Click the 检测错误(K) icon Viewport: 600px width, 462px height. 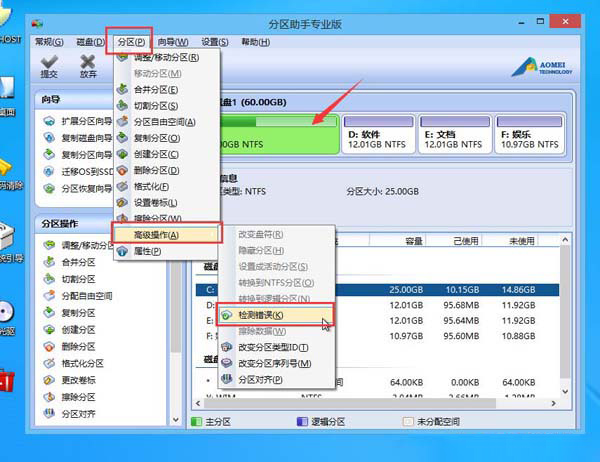click(227, 315)
